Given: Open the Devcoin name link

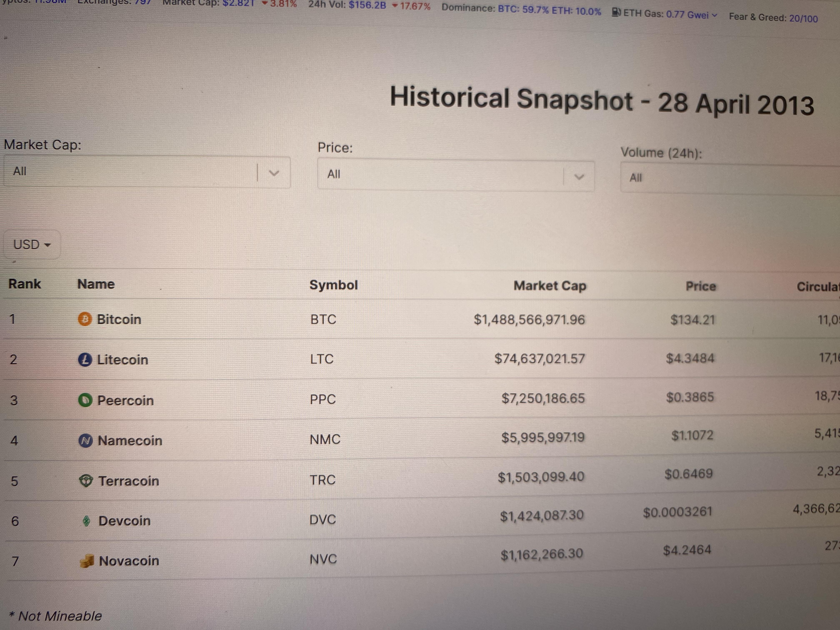Looking at the screenshot, I should pos(125,521).
